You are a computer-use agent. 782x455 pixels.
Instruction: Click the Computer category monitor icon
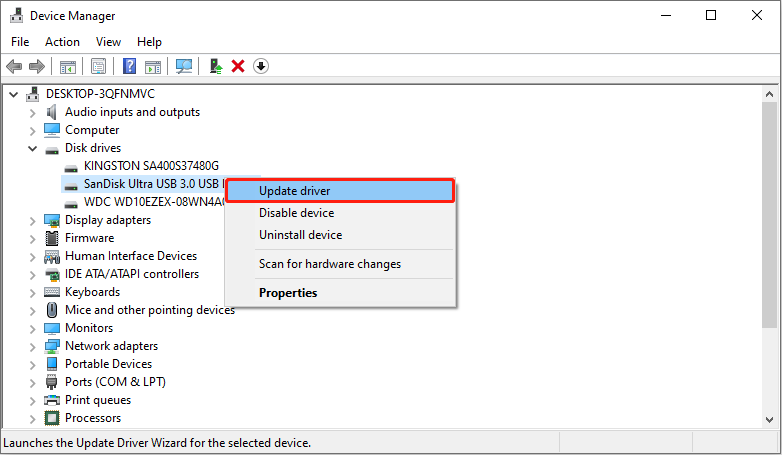[x=52, y=130]
